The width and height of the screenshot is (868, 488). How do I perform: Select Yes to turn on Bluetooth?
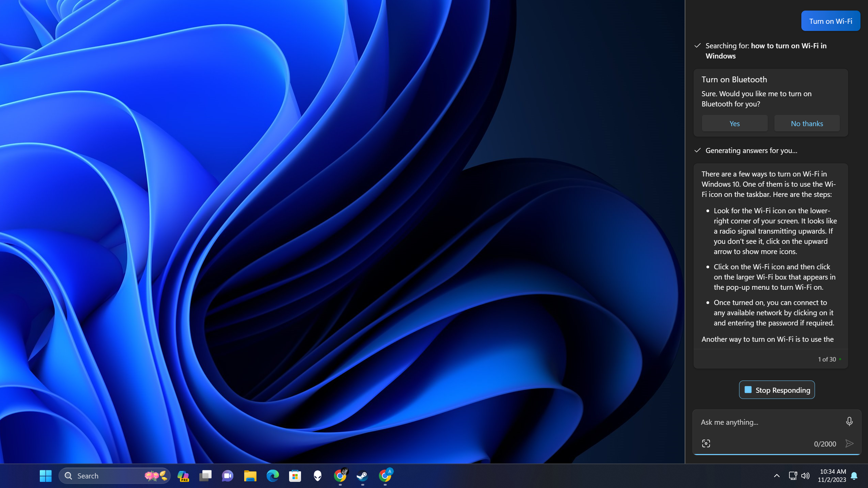click(734, 123)
